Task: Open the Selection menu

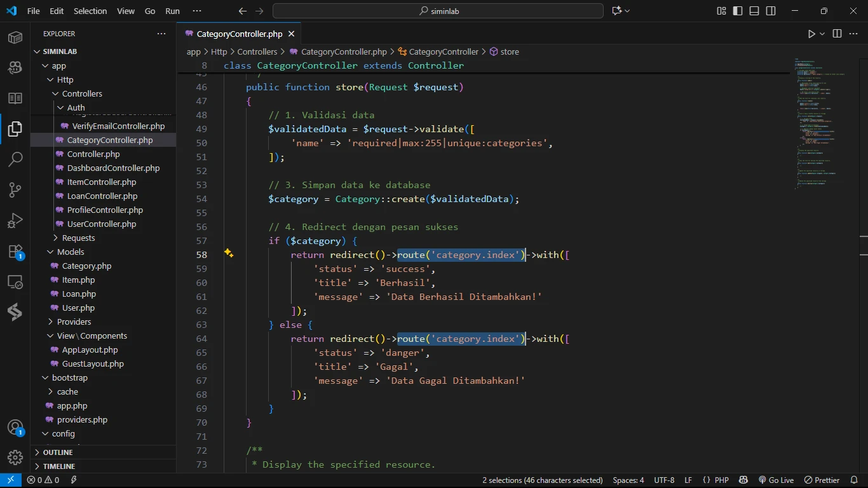Action: (90, 11)
